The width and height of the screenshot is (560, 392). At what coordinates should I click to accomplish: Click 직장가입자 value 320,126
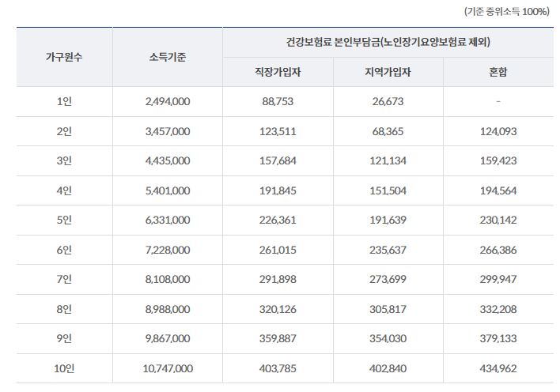(x=278, y=309)
